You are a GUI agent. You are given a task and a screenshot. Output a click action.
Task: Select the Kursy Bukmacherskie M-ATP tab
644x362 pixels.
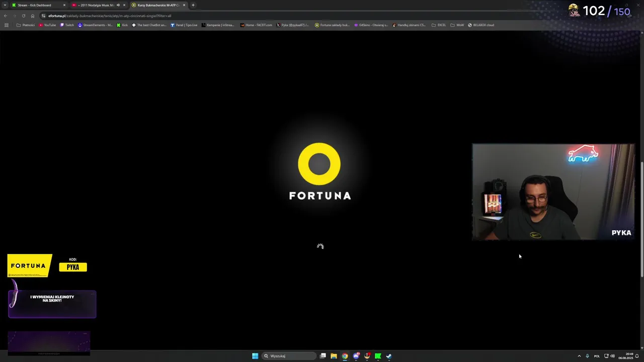coord(158,5)
